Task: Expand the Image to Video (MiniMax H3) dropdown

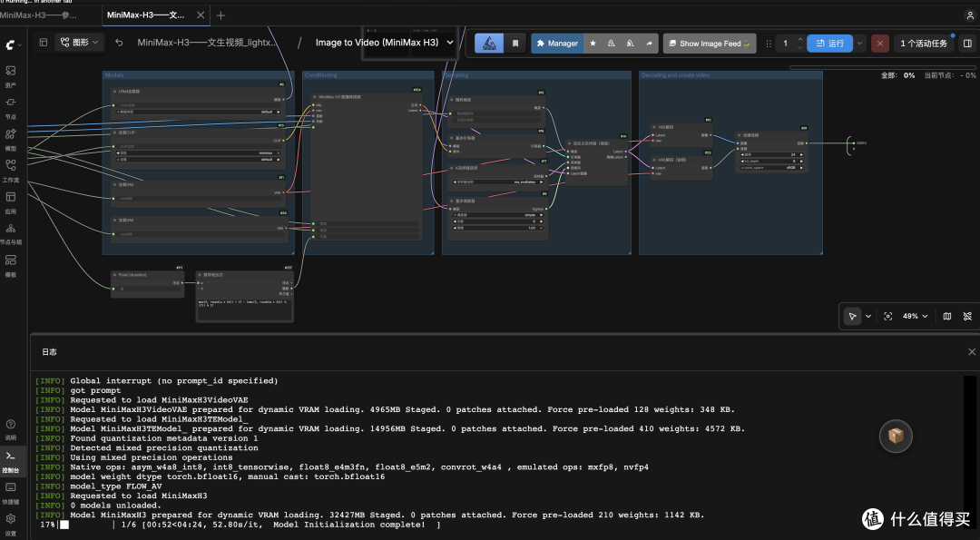Action: pos(449,43)
